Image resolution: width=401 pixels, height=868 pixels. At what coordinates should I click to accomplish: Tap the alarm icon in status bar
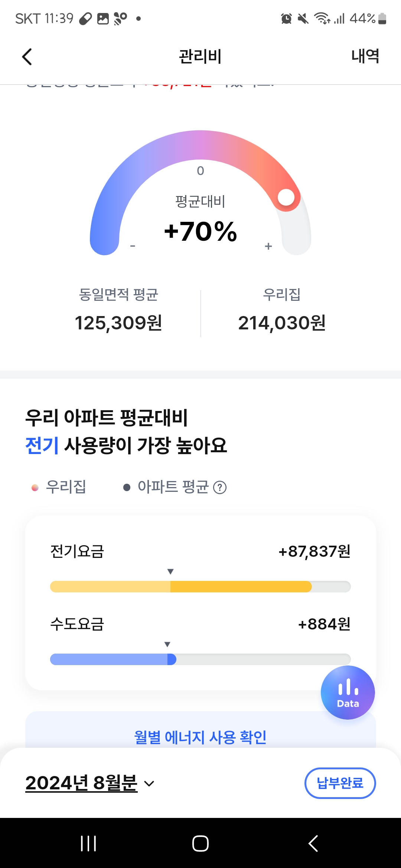[x=286, y=19]
